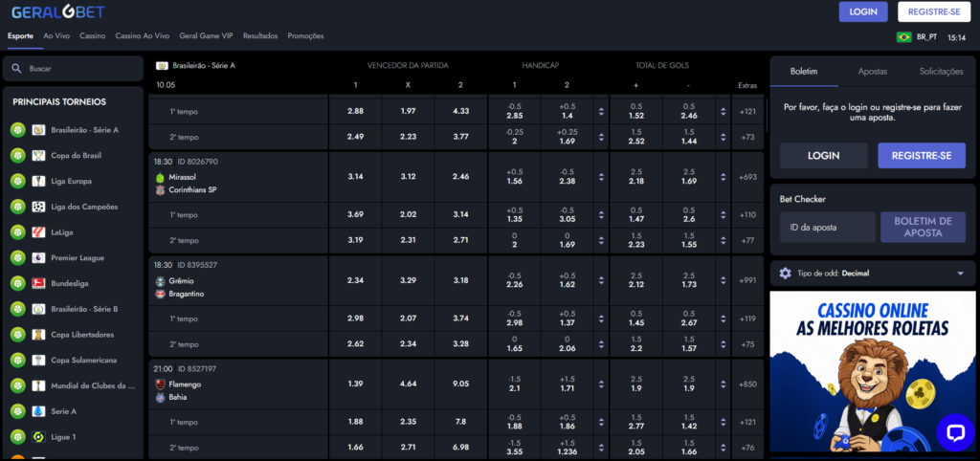Click the Ligue 1 logo icon
The image size is (980, 461).
point(38,437)
